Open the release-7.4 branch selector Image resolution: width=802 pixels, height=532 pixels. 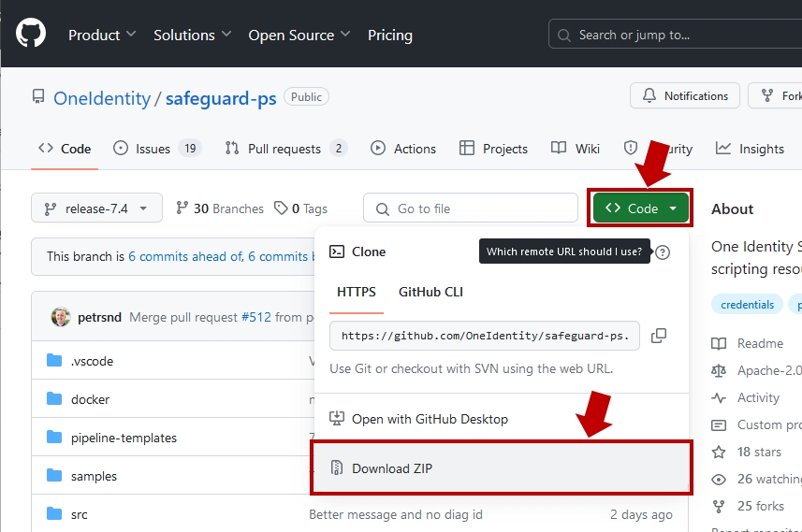[x=96, y=208]
